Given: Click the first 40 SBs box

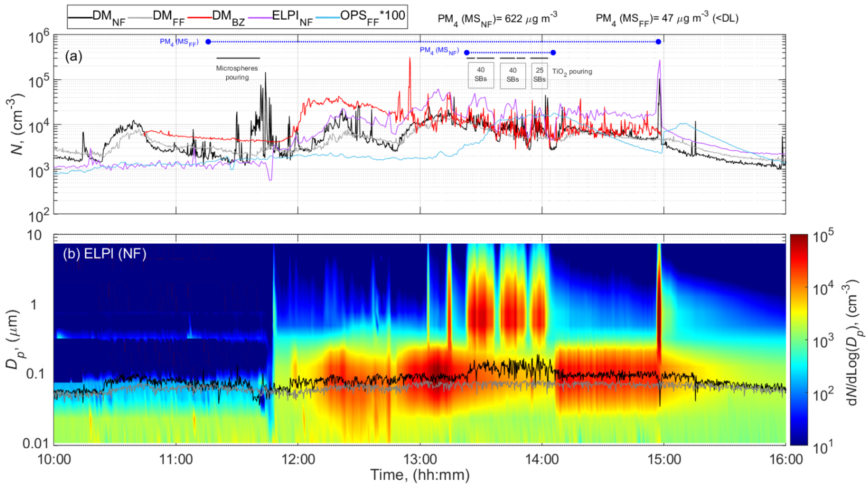Looking at the screenshot, I should 481,75.
